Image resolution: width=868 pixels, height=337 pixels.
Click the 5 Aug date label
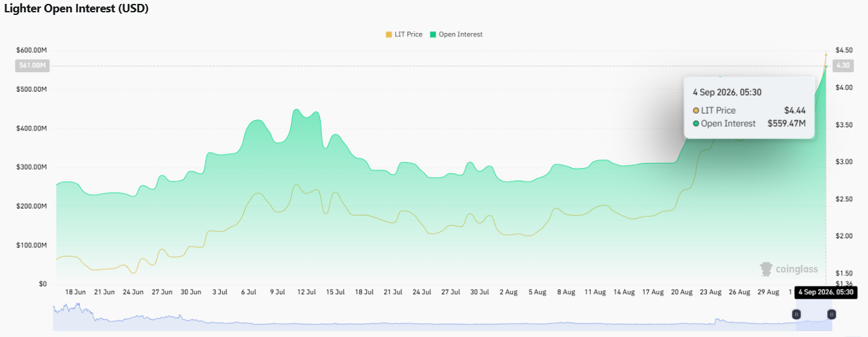tap(537, 292)
